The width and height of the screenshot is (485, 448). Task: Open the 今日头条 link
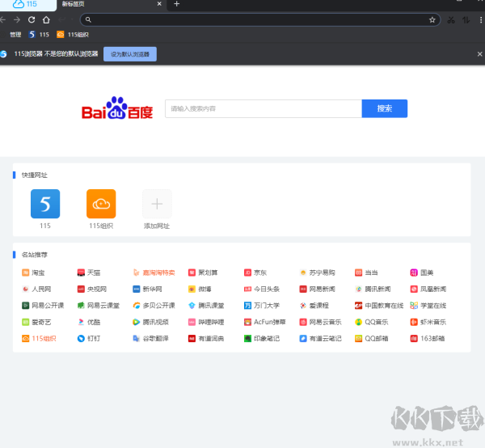[x=262, y=289]
